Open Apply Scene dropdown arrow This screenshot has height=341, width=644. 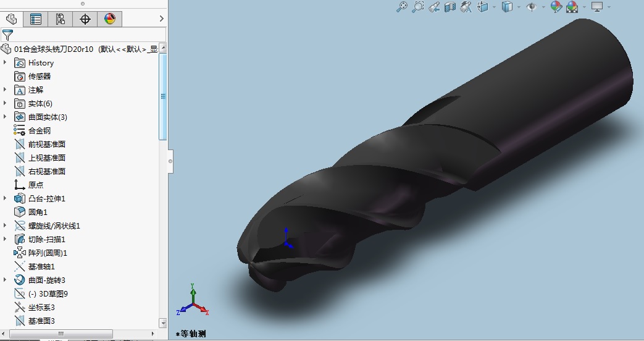pos(584,7)
